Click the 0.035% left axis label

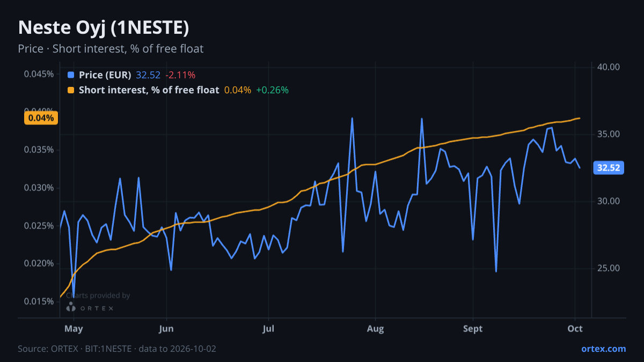(x=39, y=150)
